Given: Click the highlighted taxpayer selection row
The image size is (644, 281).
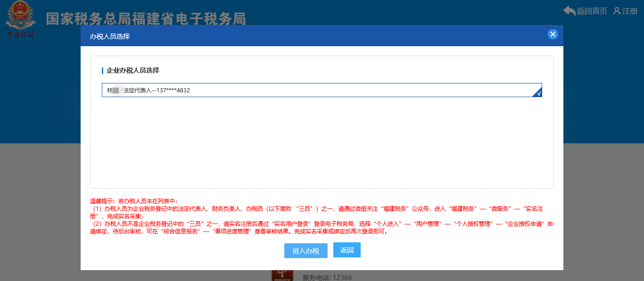Looking at the screenshot, I should (x=321, y=90).
